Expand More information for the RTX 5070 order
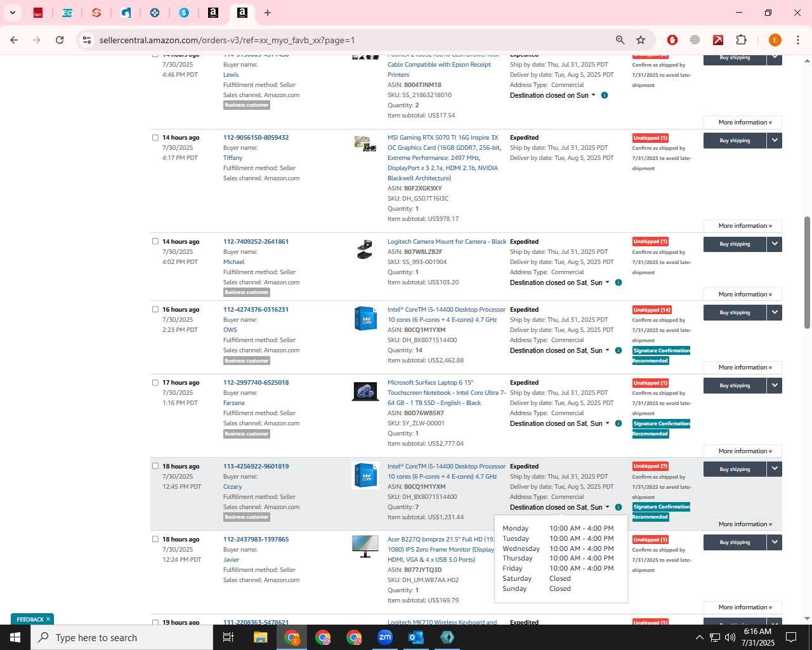Image resolution: width=812 pixels, height=650 pixels. coord(742,226)
